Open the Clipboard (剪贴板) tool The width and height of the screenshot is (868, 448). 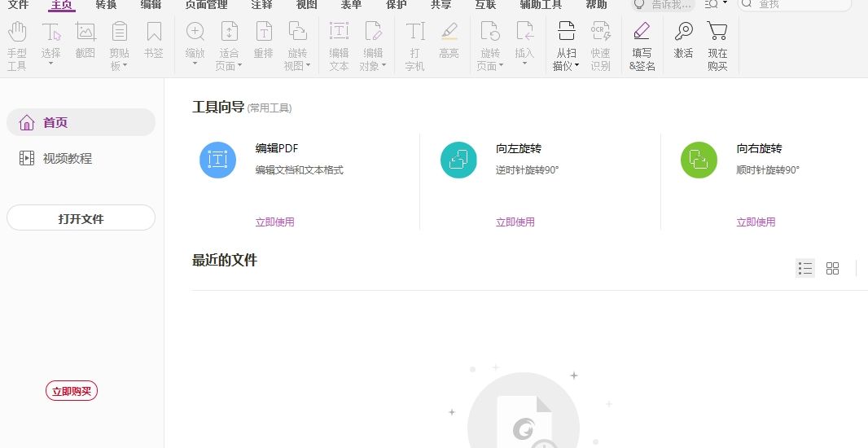pos(119,46)
